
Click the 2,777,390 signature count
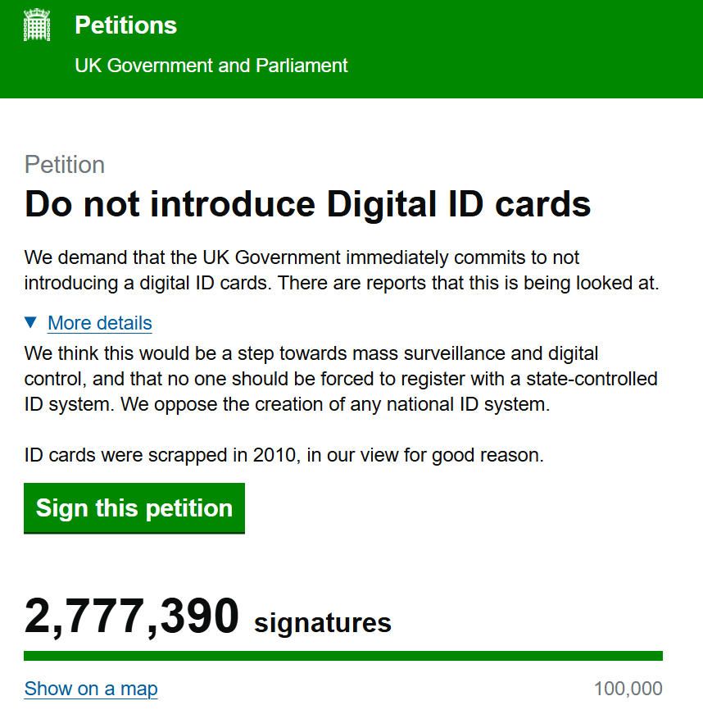coord(132,617)
